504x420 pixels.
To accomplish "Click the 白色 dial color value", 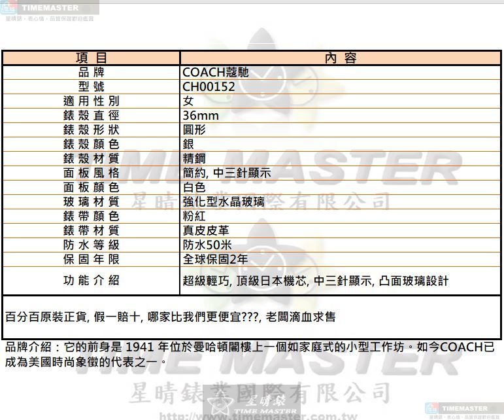I will coord(194,188).
